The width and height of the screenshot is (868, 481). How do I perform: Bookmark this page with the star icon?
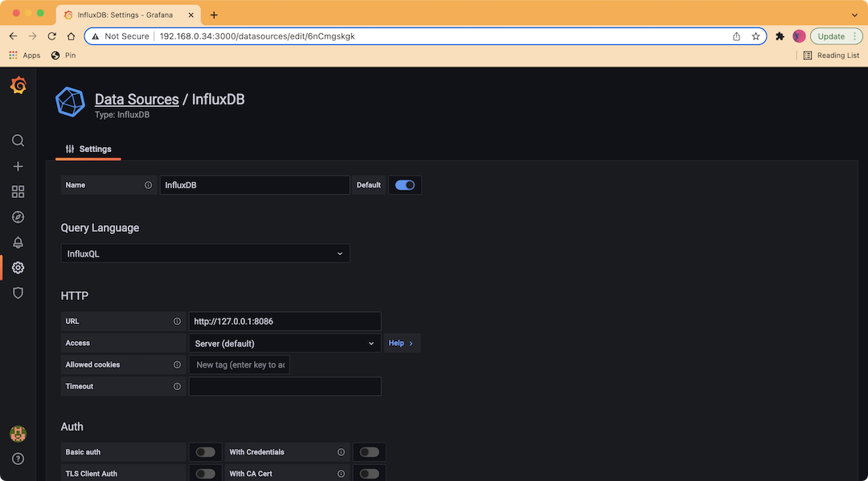pos(755,36)
